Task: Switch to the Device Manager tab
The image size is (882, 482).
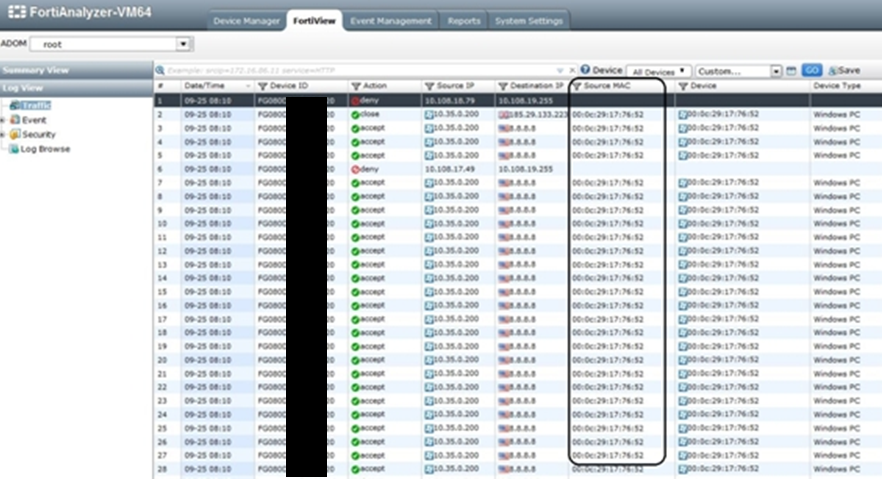Action: 246,21
